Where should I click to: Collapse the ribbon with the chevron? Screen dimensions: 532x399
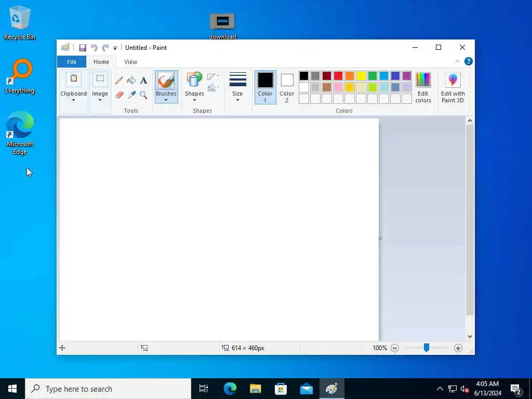click(x=457, y=61)
